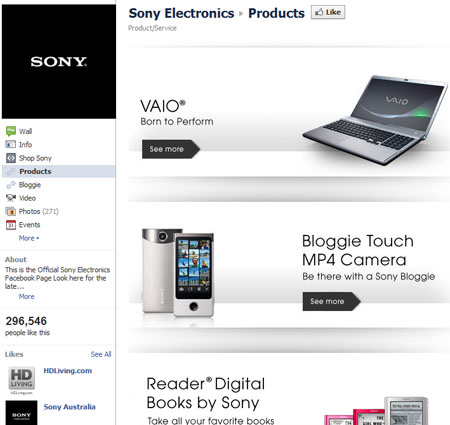Image resolution: width=450 pixels, height=425 pixels.
Task: Like the Sony Electronics page
Action: click(x=328, y=12)
